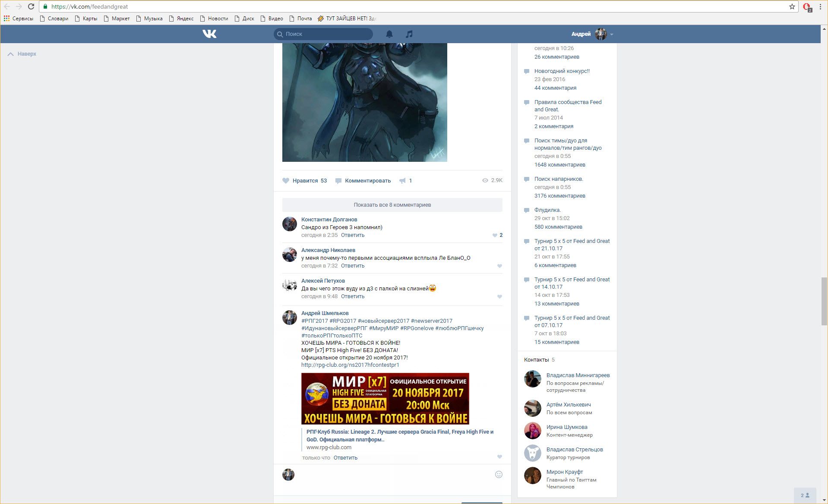
Task: Click the Opera extension icon in toolbar
Action: [806, 7]
